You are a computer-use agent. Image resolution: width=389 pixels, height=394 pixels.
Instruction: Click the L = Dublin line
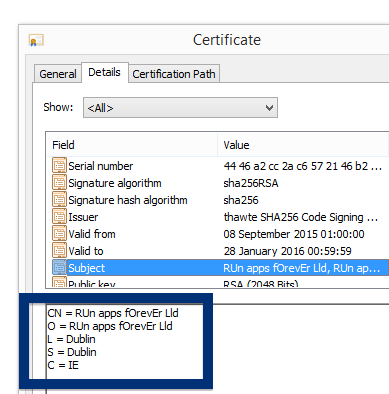tap(71, 339)
